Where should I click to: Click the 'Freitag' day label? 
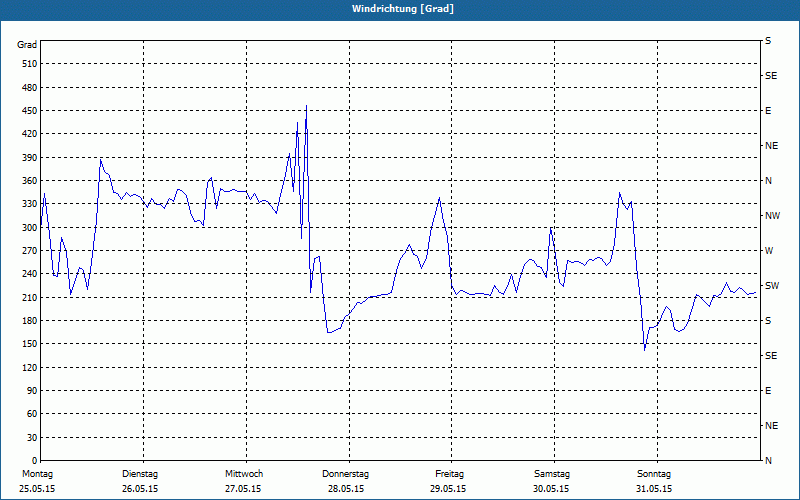coord(449,474)
